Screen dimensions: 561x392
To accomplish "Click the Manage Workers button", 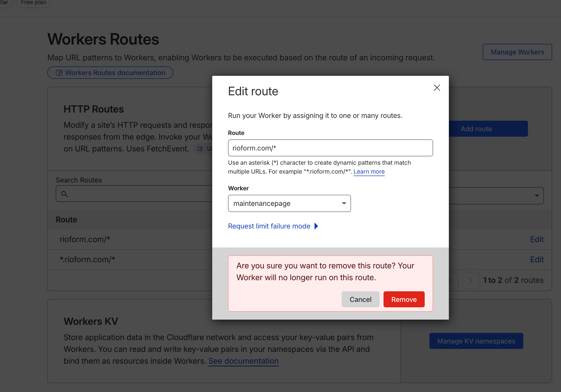I will 517,52.
